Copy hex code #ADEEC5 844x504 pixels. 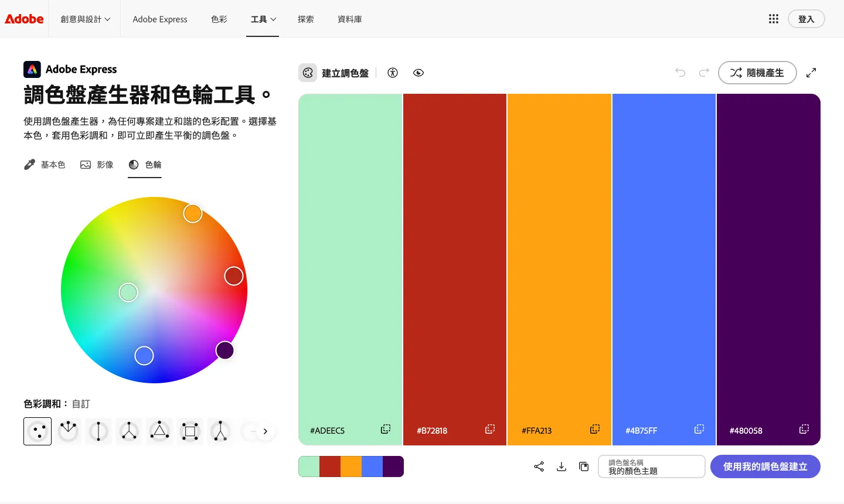[x=386, y=429]
